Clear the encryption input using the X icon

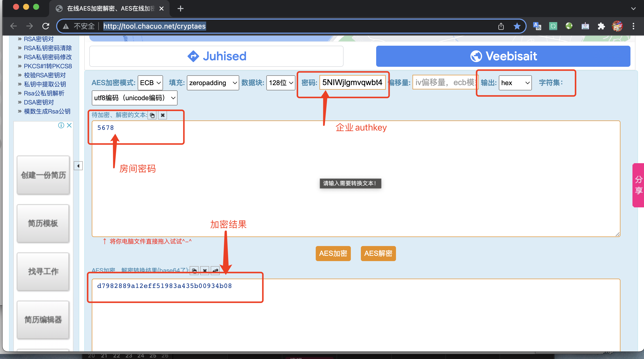(x=163, y=115)
